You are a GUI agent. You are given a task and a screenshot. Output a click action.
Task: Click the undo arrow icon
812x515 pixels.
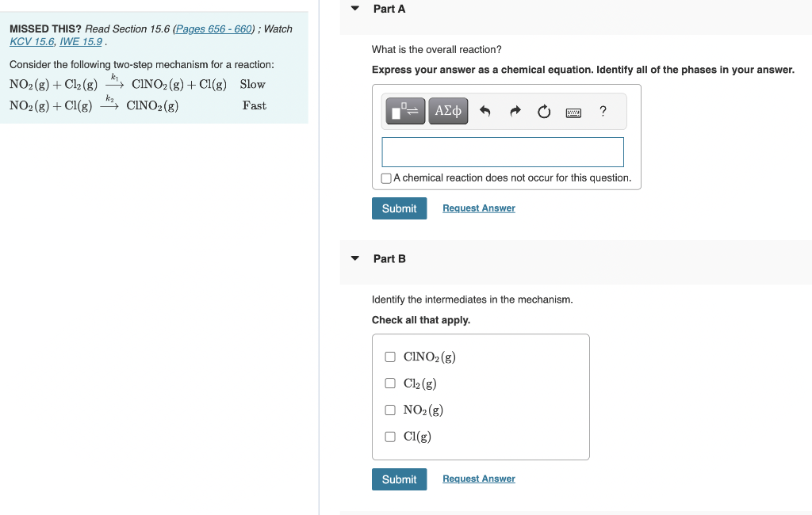(x=485, y=111)
